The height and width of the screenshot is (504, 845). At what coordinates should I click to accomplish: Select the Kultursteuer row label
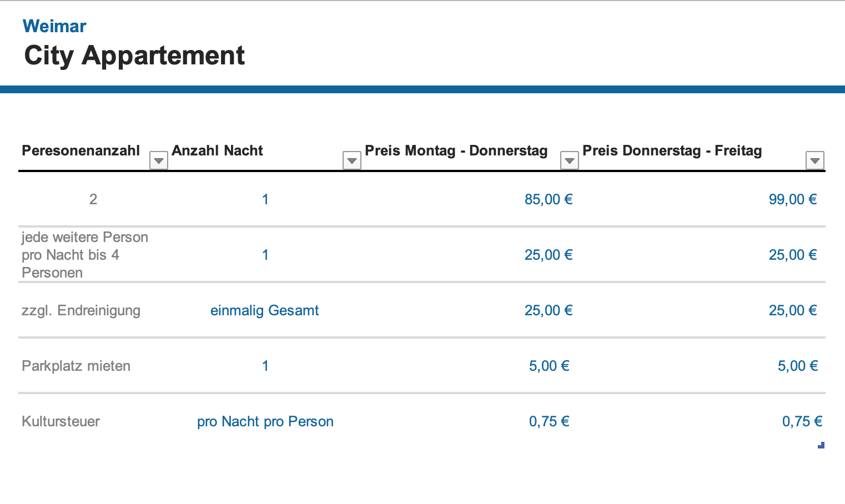61,421
